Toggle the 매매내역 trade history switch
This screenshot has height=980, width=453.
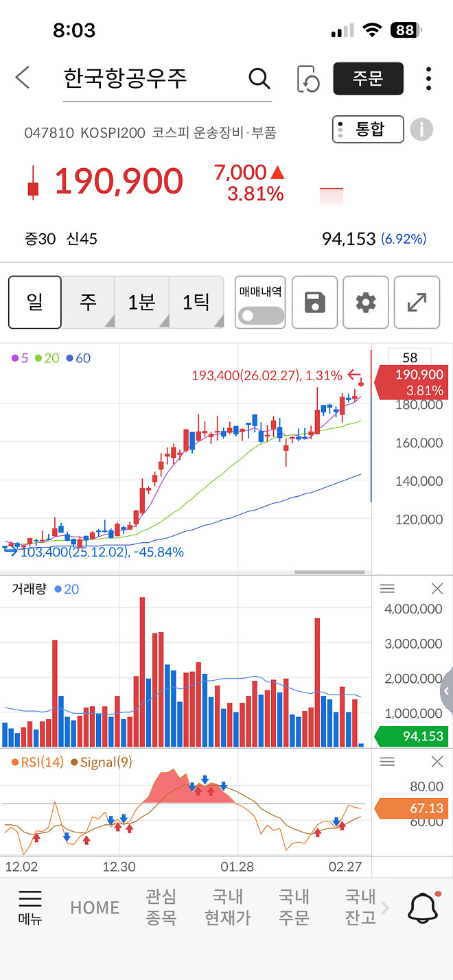[x=261, y=316]
